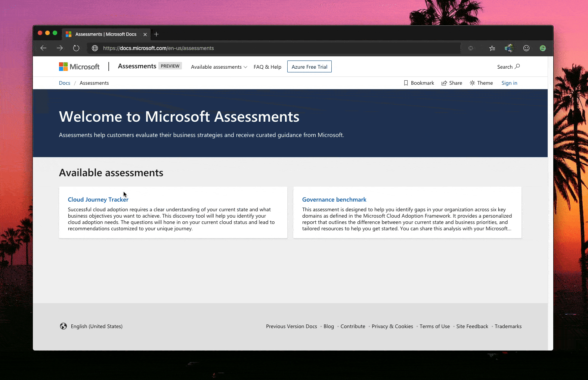Open Privacy & Cookies footer link
This screenshot has height=380, width=588.
tap(392, 326)
